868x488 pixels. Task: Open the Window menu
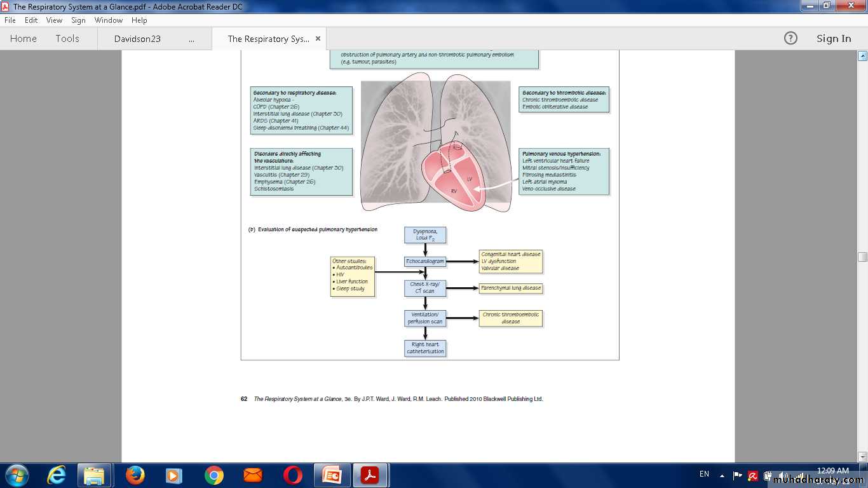109,20
